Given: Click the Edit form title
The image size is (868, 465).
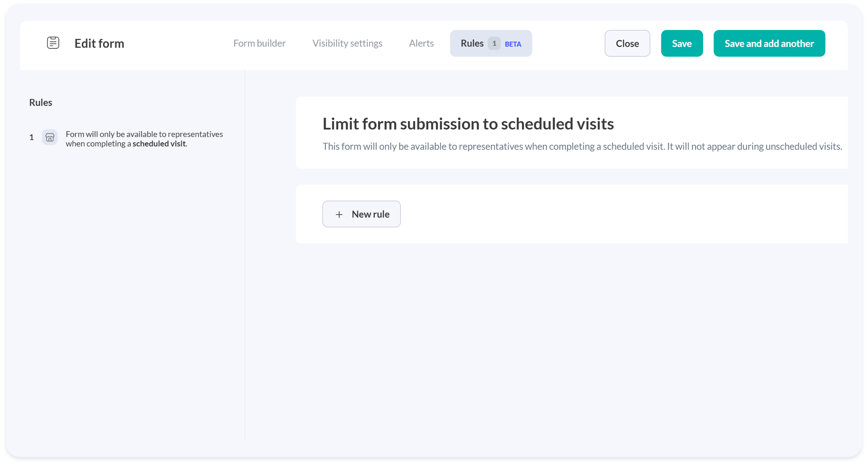Looking at the screenshot, I should click(99, 44).
